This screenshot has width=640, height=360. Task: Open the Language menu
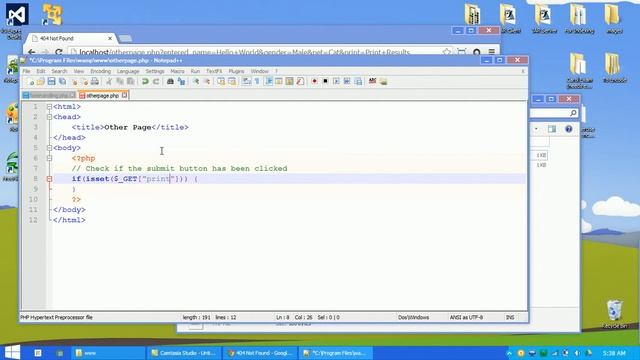click(128, 71)
